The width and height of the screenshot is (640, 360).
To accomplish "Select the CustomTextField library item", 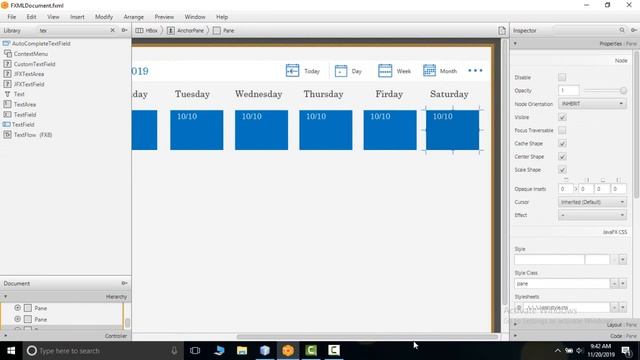I will [29, 64].
